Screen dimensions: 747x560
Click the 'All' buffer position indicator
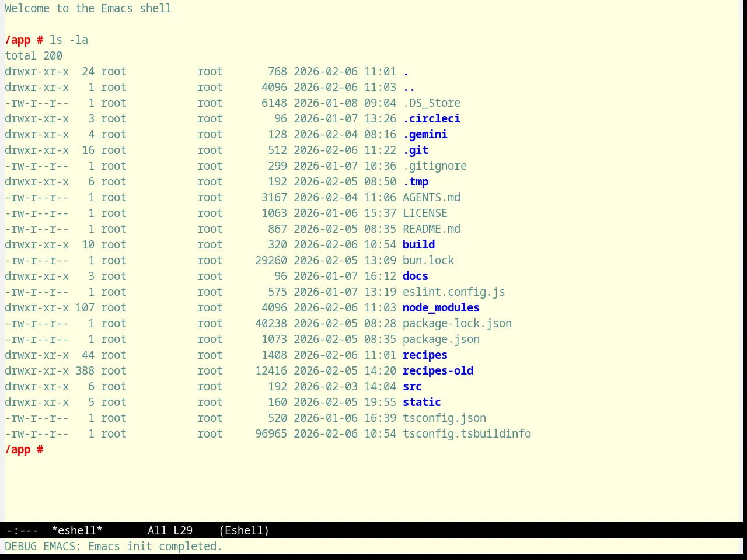(x=157, y=530)
